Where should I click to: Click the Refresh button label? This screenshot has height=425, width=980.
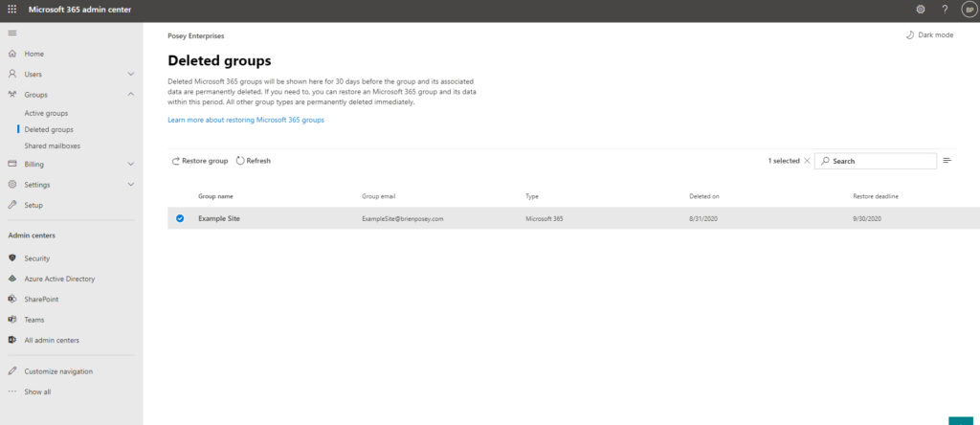pyautogui.click(x=258, y=161)
